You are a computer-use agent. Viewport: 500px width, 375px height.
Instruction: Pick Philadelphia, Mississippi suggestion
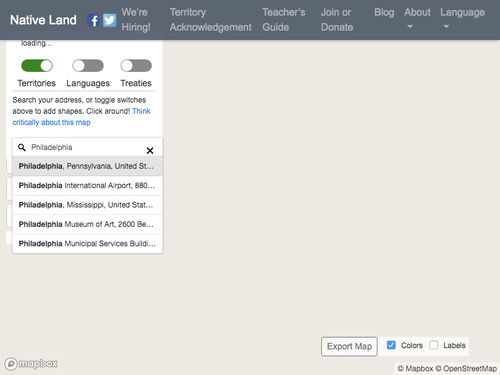87,205
